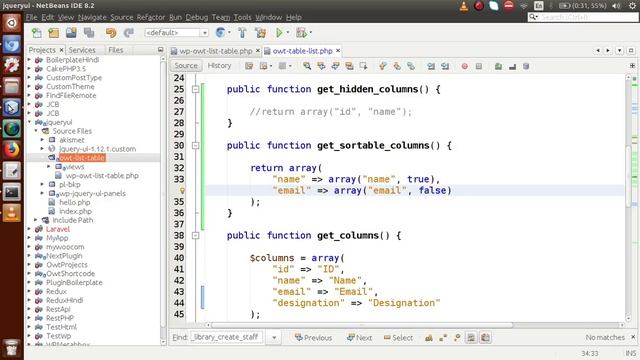Open the Refactor menu
Image resolution: width=640 pixels, height=360 pixels.
[x=151, y=17]
